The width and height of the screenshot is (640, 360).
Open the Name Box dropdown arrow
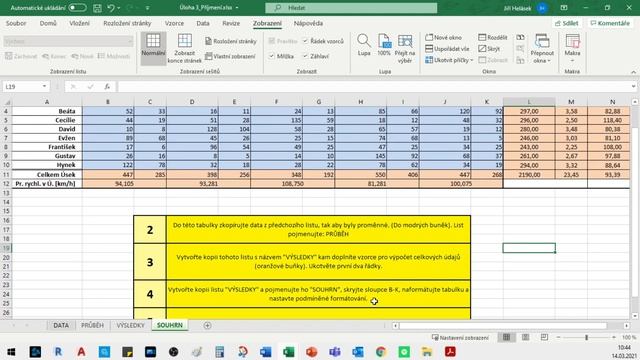point(44,87)
